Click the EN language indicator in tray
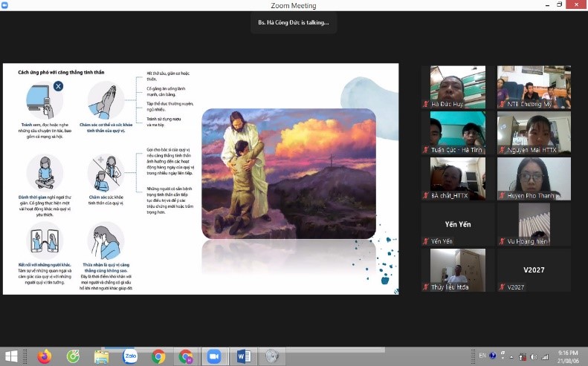The height and width of the screenshot is (366, 588). point(482,356)
